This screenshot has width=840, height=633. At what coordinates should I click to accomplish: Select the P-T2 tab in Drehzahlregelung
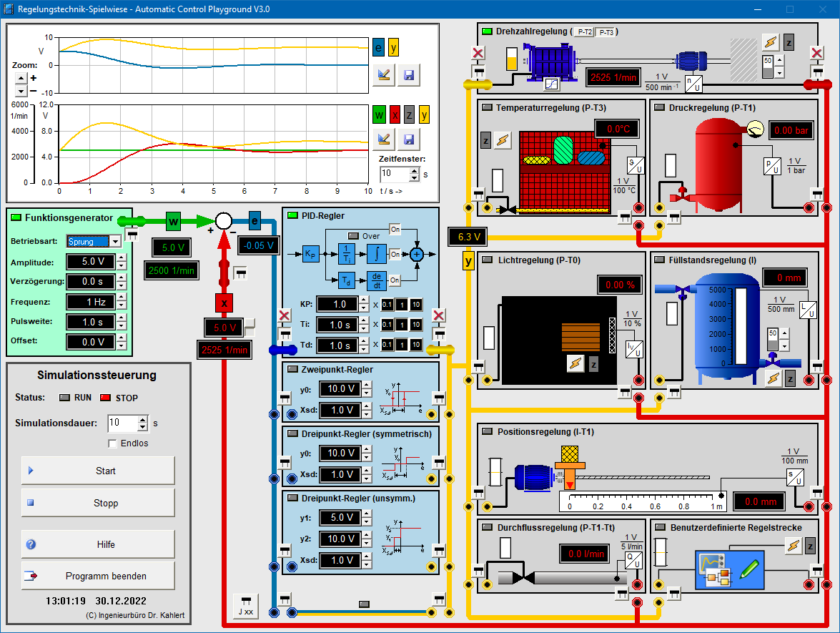(x=584, y=32)
